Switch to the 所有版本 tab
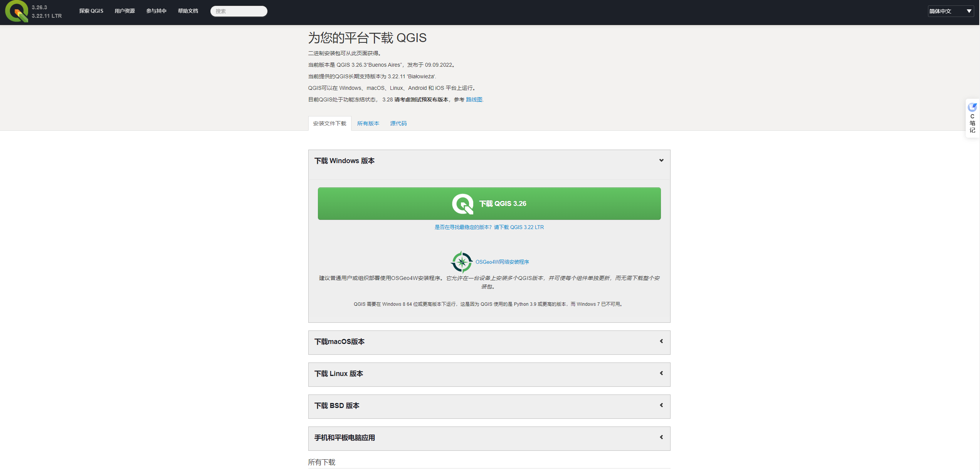Screen dimensions: 980x472 368,123
